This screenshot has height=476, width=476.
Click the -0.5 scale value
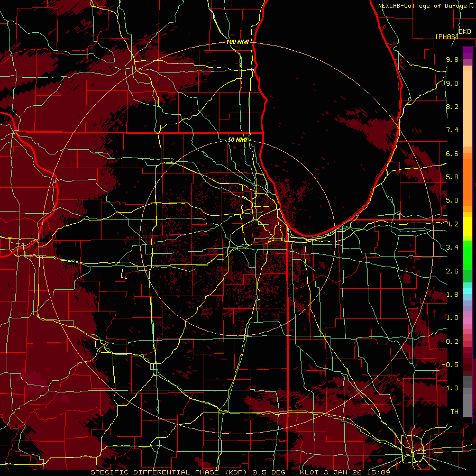click(x=450, y=365)
